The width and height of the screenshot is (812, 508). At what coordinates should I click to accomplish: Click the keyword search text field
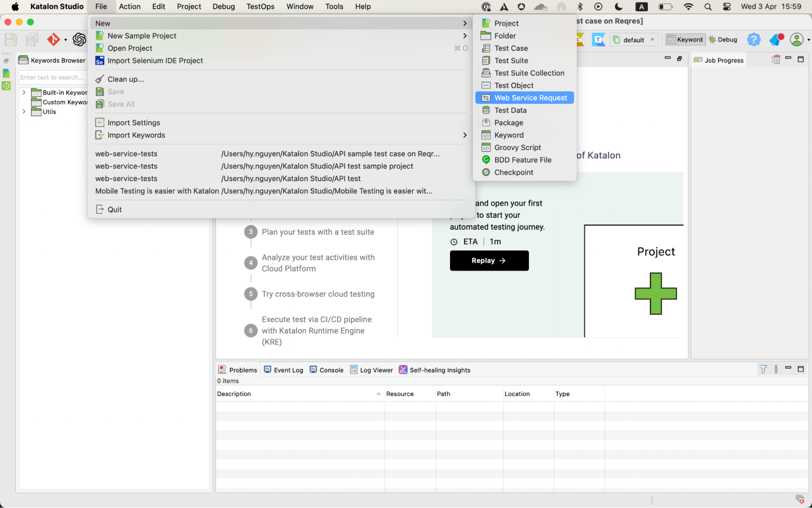[53, 77]
